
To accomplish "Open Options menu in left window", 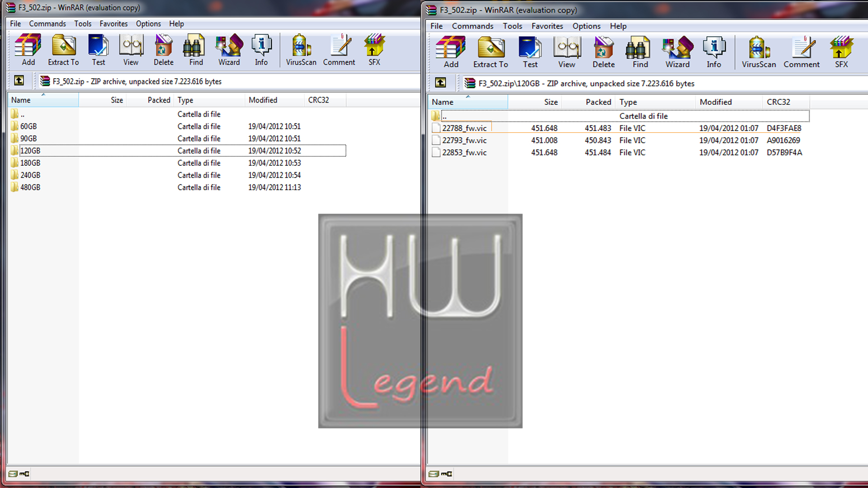I will (148, 23).
